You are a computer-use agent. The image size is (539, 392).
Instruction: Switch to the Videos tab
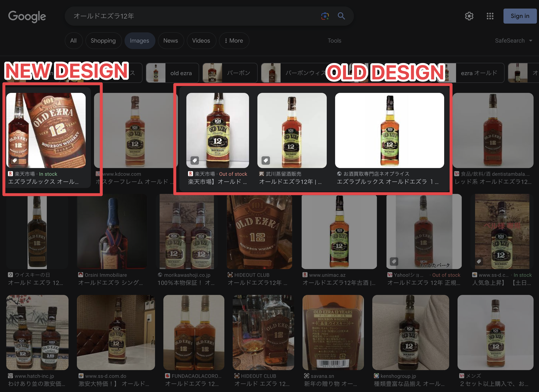coord(201,41)
